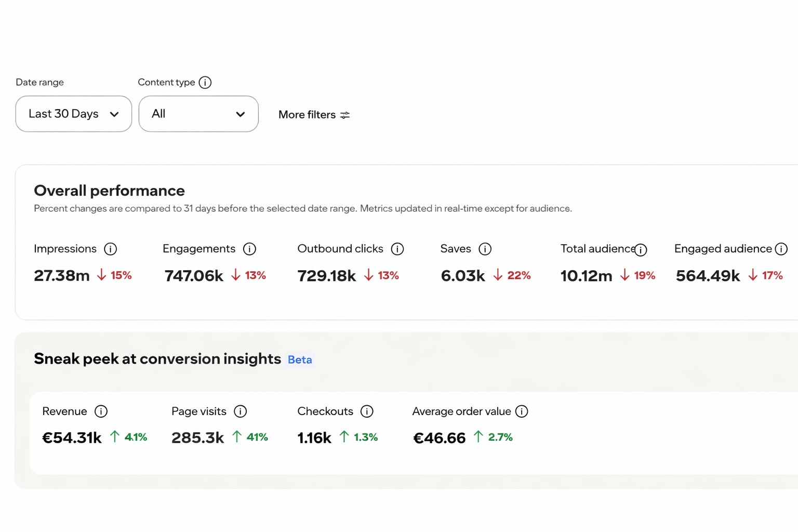The width and height of the screenshot is (798, 532).
Task: Click Engagements info icon
Action: pos(249,249)
